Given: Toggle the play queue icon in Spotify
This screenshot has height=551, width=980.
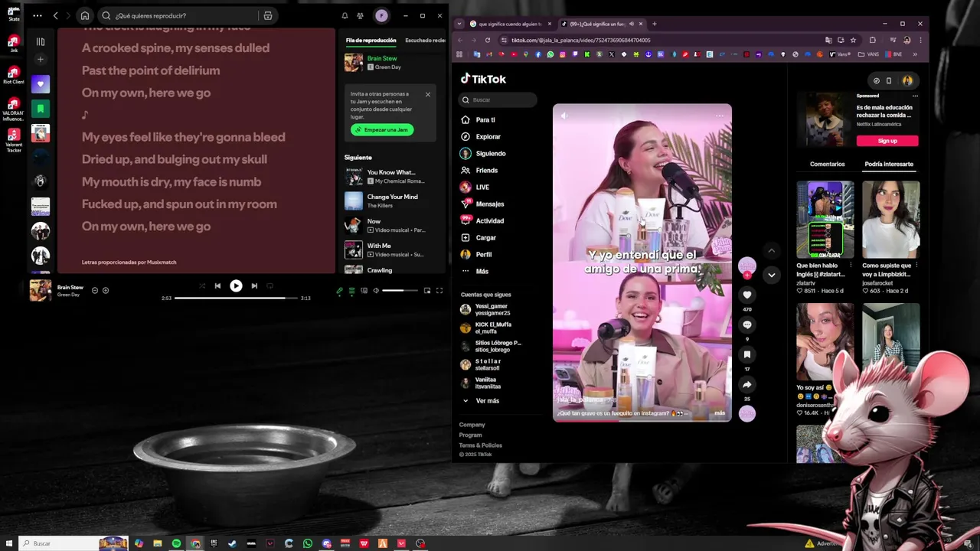Looking at the screenshot, I should pos(352,291).
